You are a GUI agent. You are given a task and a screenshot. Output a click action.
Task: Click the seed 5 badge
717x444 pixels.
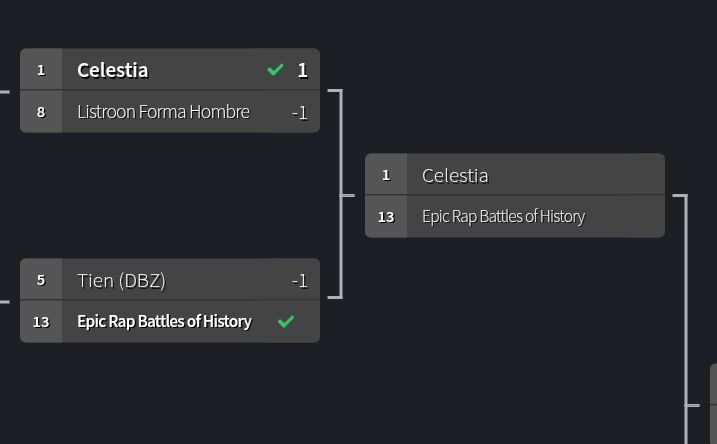click(41, 280)
